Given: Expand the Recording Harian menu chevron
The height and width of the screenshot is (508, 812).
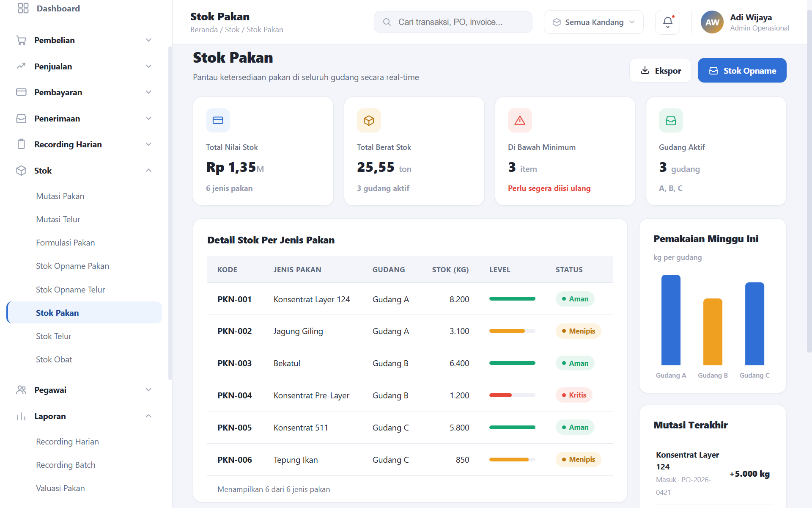Looking at the screenshot, I should [x=148, y=144].
